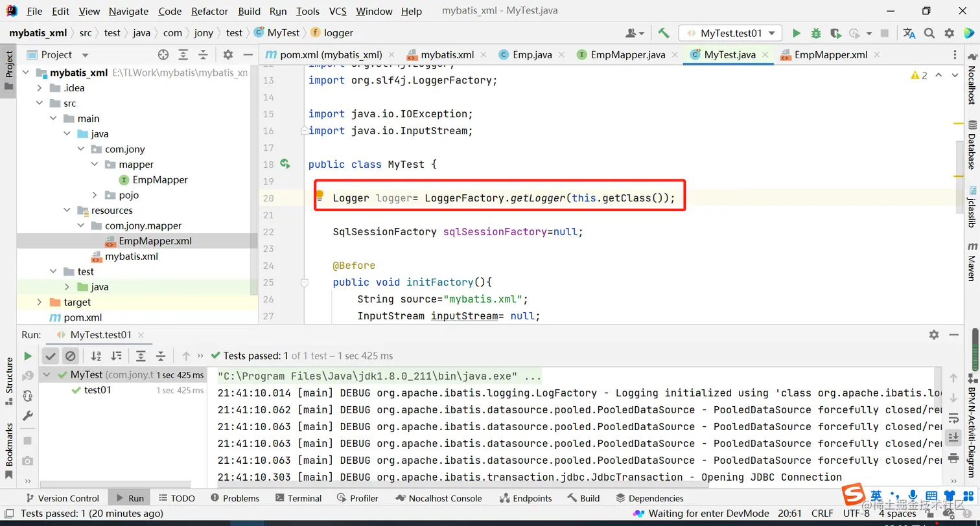Toggle the Maven tool window stripe button

pos(972,262)
